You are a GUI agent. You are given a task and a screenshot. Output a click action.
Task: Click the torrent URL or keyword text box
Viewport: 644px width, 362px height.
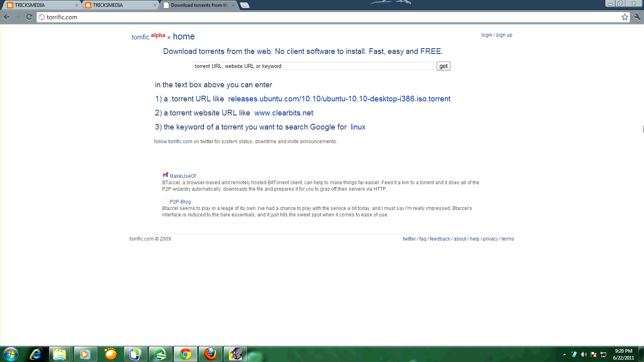click(x=314, y=66)
